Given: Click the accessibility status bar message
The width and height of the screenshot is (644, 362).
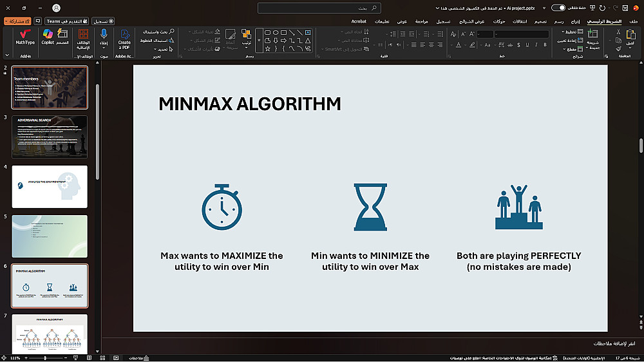Looking at the screenshot, I should (504, 358).
